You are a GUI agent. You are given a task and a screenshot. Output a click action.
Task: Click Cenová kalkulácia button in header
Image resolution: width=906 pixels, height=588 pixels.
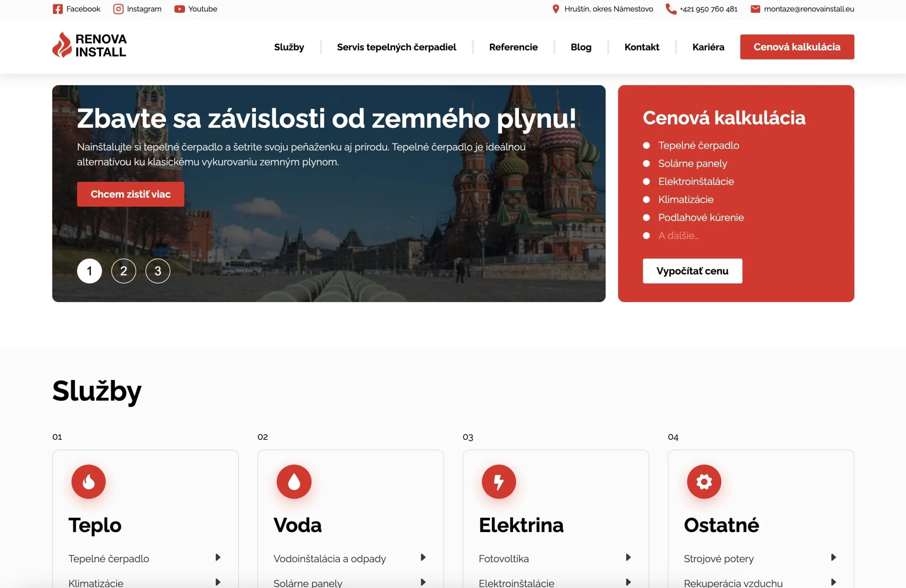[x=797, y=47]
